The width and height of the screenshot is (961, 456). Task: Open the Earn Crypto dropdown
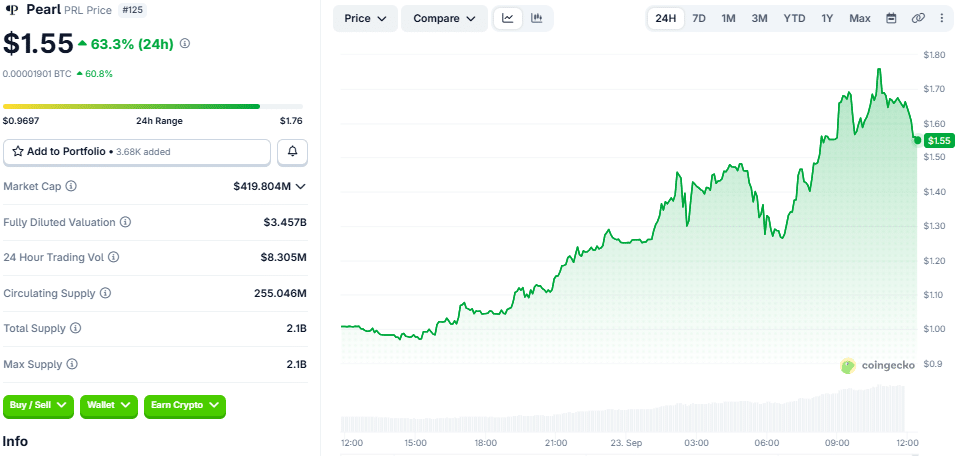pos(184,406)
